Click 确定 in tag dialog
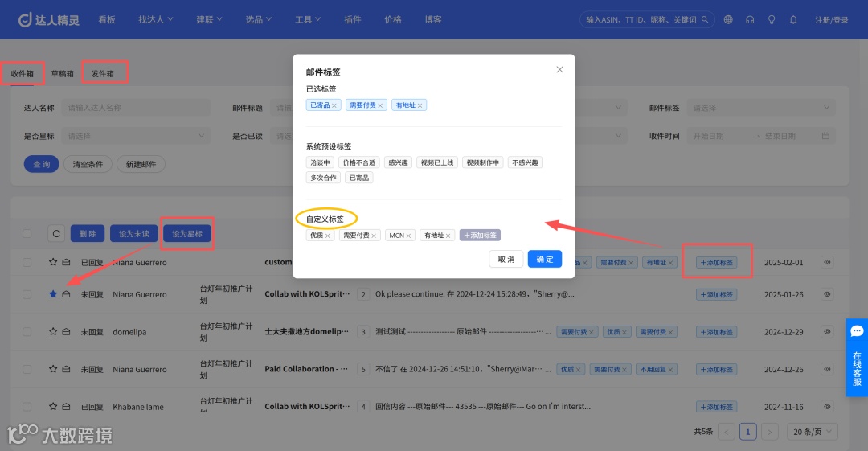 [x=545, y=259]
